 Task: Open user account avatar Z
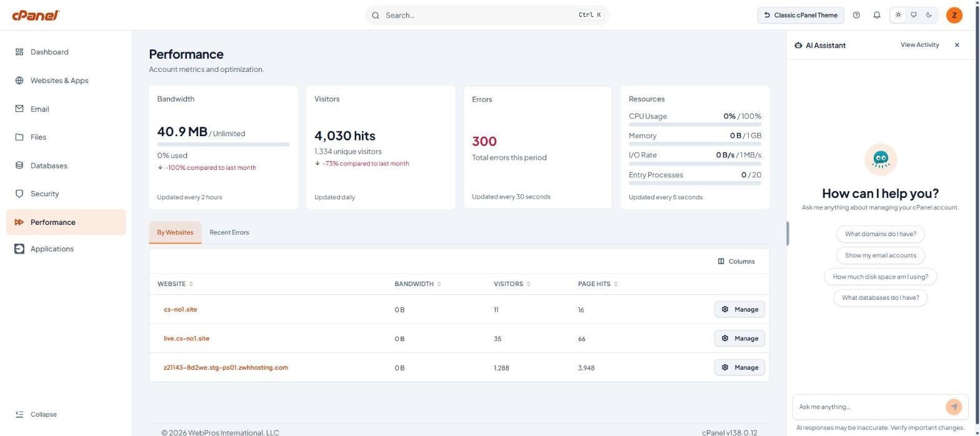954,15
